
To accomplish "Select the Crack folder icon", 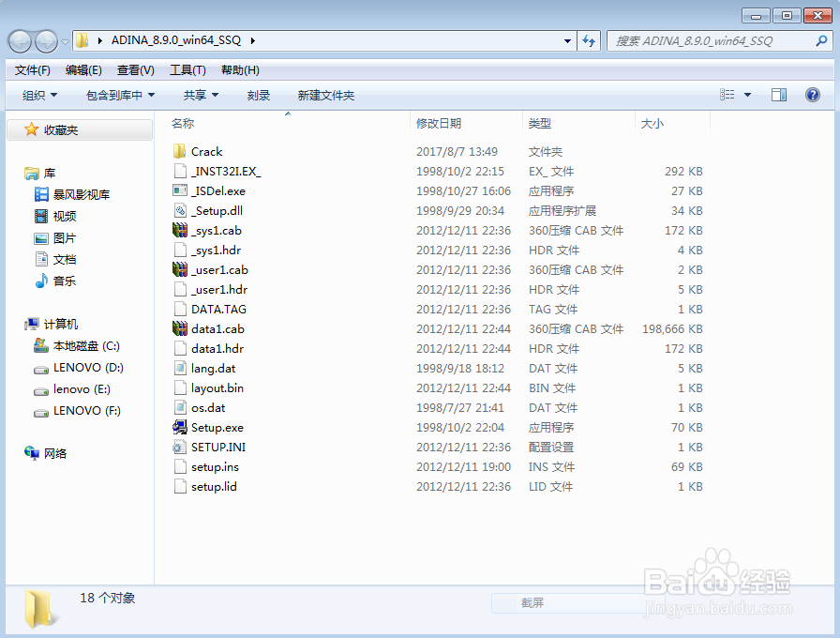I will pos(179,151).
